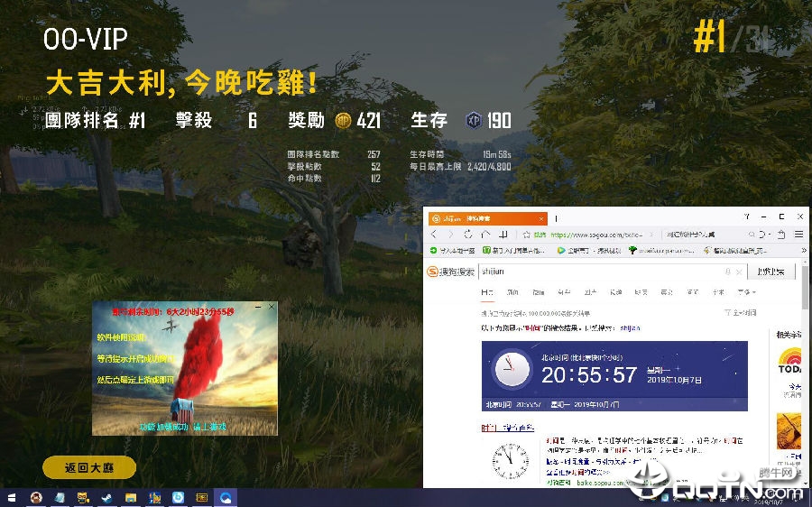
Task: Open the Windows Start menu
Action: click(x=12, y=498)
